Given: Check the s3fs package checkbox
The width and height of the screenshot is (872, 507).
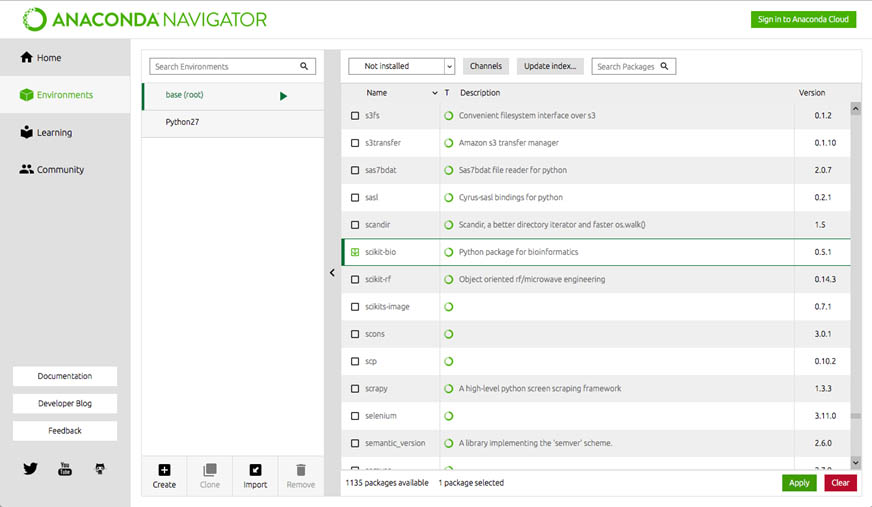Looking at the screenshot, I should point(355,116).
